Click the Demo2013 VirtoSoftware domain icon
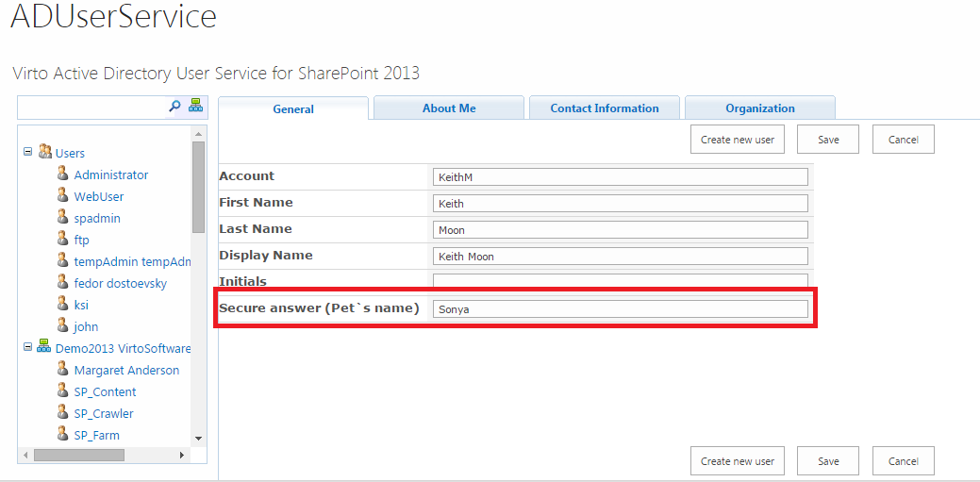Viewport: 980px width, 482px height. [44, 348]
